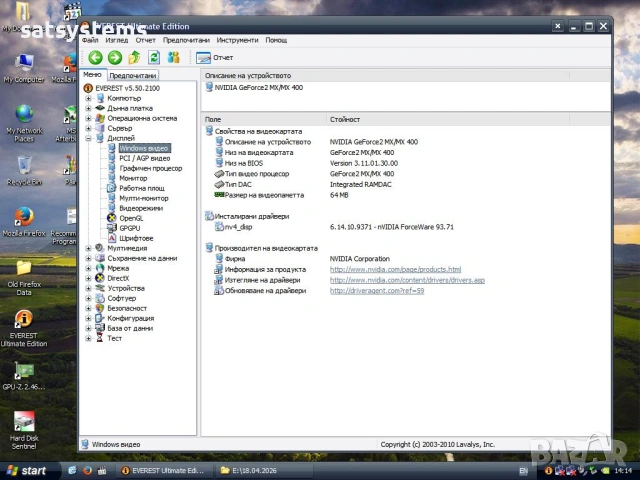The height and width of the screenshot is (480, 640).
Task: Expand the Дънна платка tree node
Action: [x=88, y=108]
